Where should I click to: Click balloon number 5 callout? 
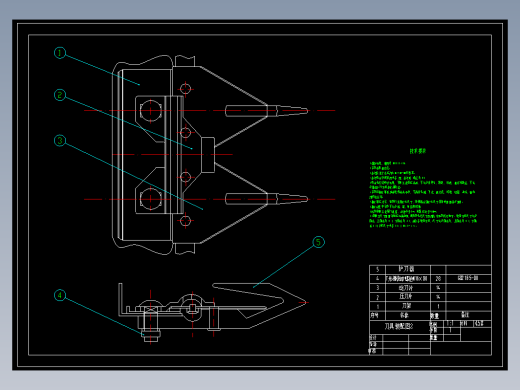click(318, 242)
